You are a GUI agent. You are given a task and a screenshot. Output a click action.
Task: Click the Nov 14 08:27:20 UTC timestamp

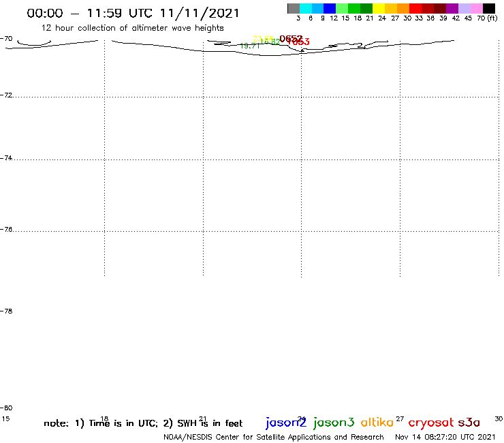[x=445, y=437]
